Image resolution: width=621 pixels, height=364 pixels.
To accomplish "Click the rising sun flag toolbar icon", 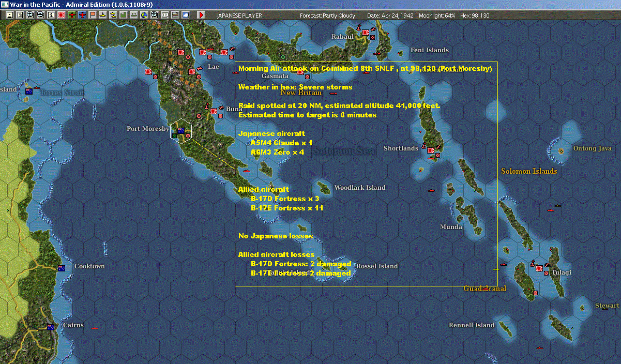I will coord(62,15).
